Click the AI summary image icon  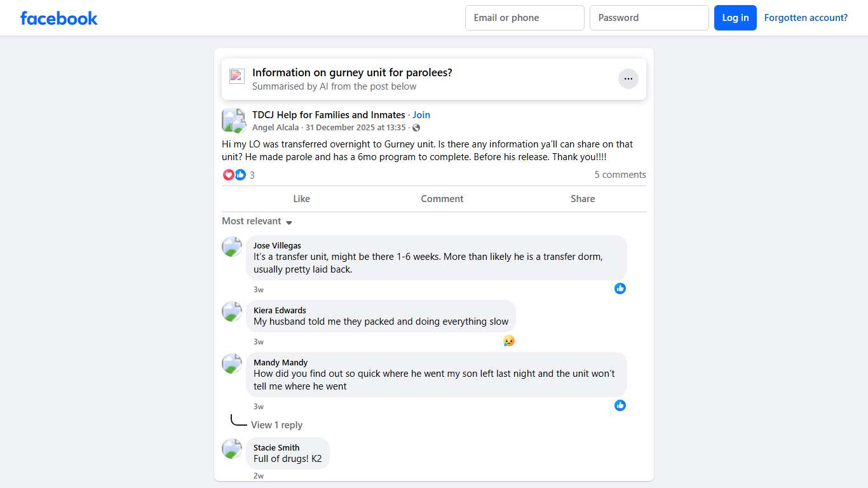click(x=237, y=76)
